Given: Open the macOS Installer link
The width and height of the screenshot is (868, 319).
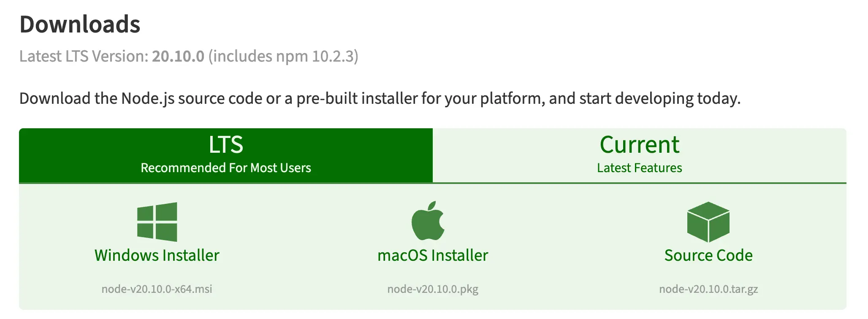Looking at the screenshot, I should [x=433, y=255].
